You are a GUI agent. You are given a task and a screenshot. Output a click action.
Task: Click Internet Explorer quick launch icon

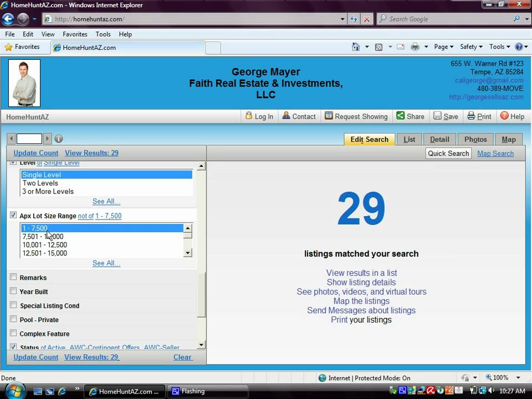click(x=62, y=391)
